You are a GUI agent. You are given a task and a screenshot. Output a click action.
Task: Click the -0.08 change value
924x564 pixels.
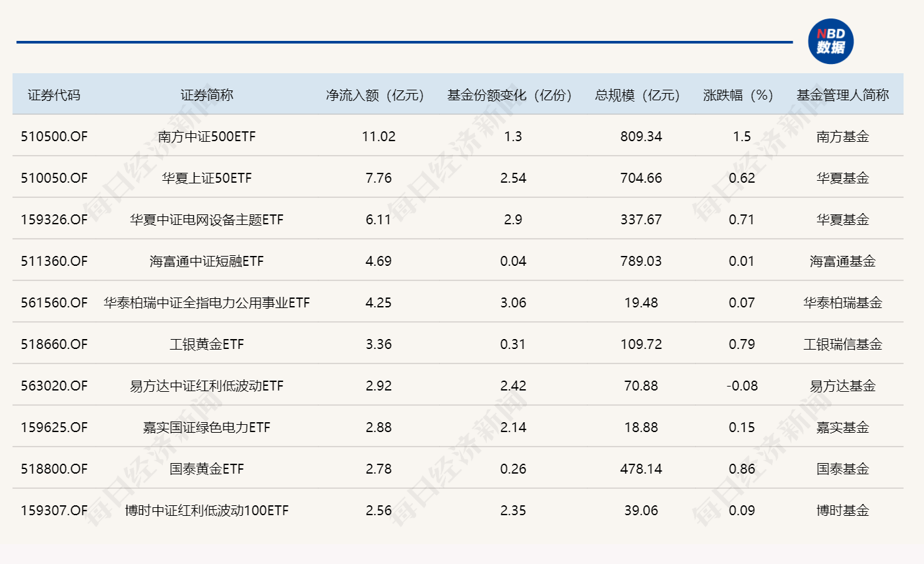pyautogui.click(x=742, y=386)
